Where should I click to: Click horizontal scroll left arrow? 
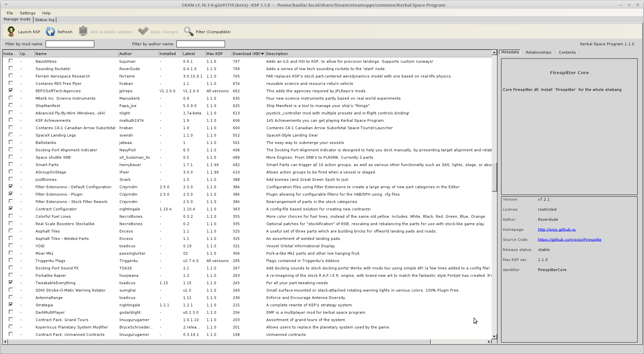pos(5,342)
